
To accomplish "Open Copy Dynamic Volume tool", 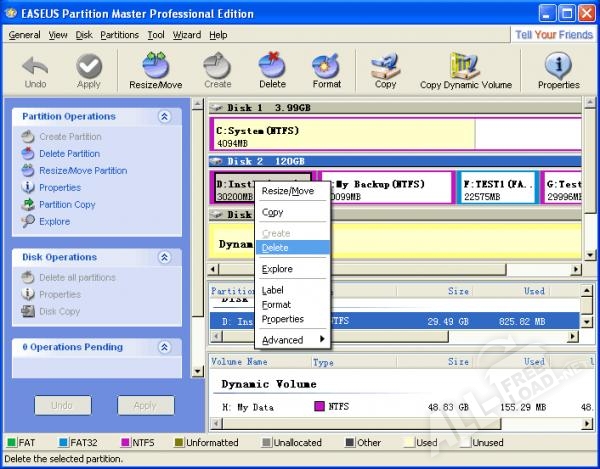I will 465,70.
